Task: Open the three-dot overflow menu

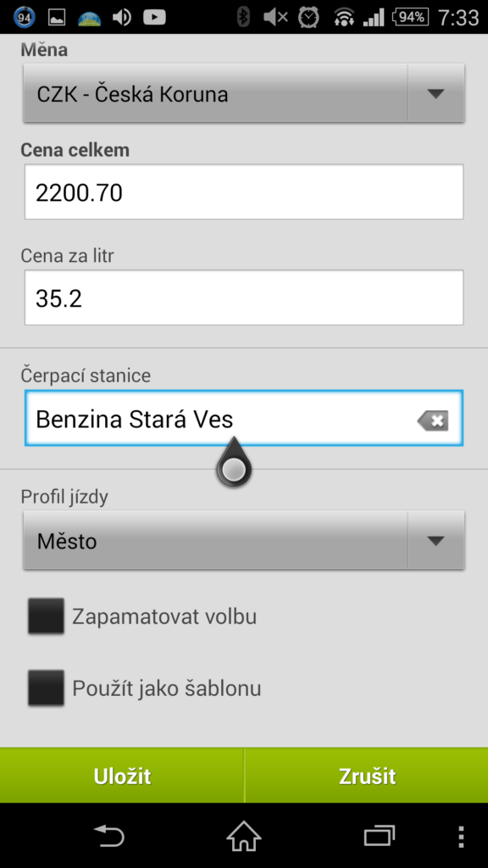Action: (461, 837)
